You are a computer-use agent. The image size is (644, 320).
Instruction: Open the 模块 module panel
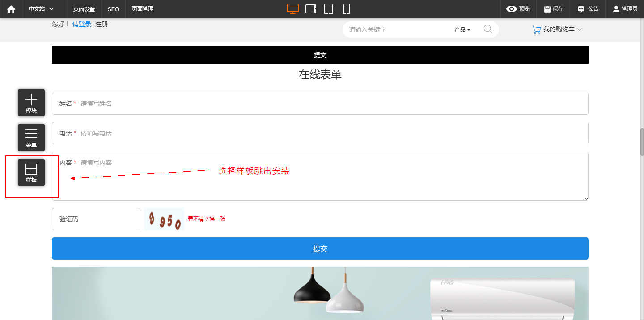point(31,103)
